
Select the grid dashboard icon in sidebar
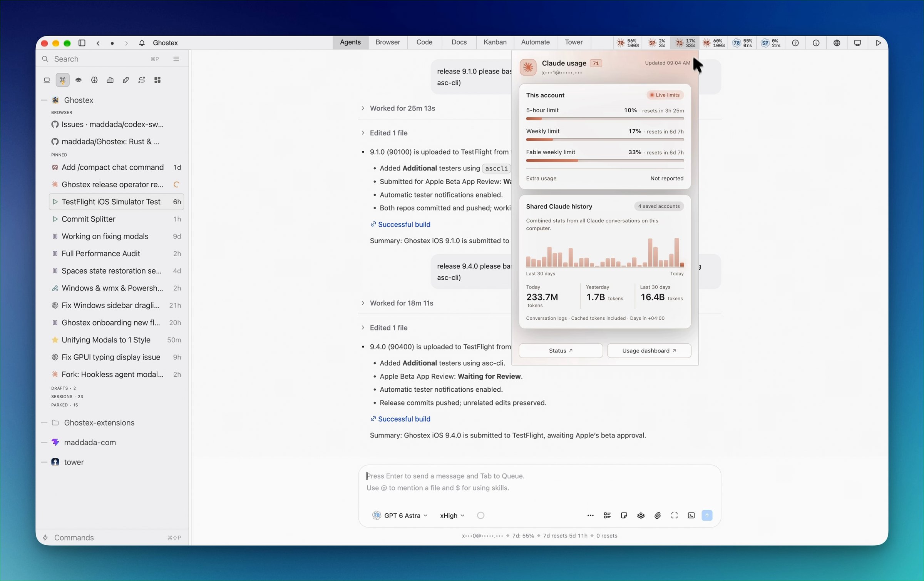(x=157, y=80)
